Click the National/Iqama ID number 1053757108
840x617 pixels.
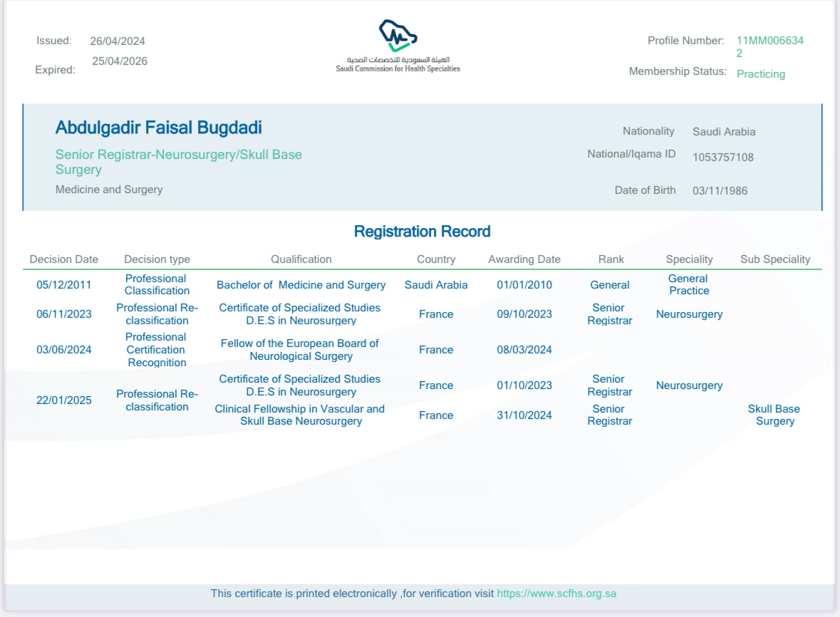pos(722,157)
